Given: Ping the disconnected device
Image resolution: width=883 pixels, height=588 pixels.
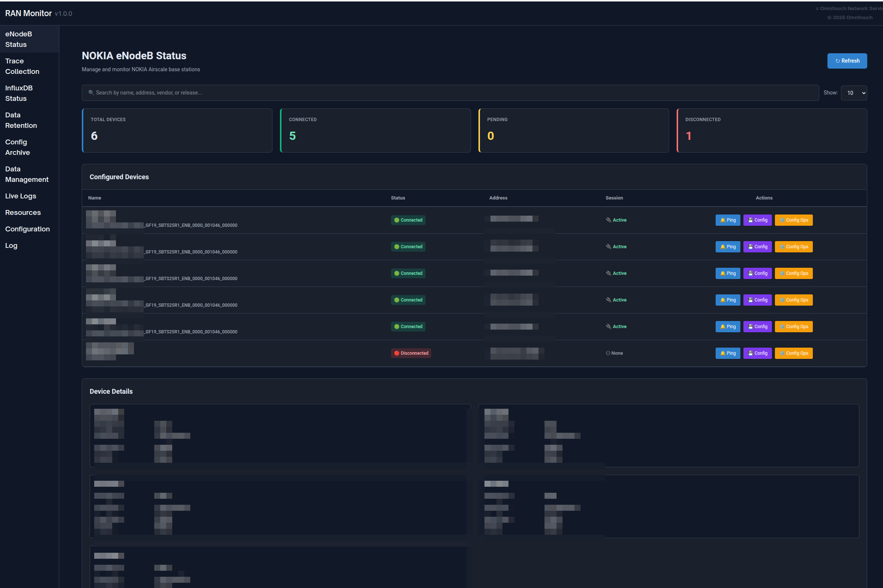Looking at the screenshot, I should [x=727, y=353].
